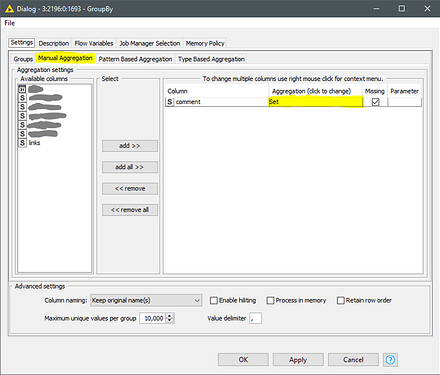Switch to Pattern Based Aggregation tab

click(x=135, y=59)
